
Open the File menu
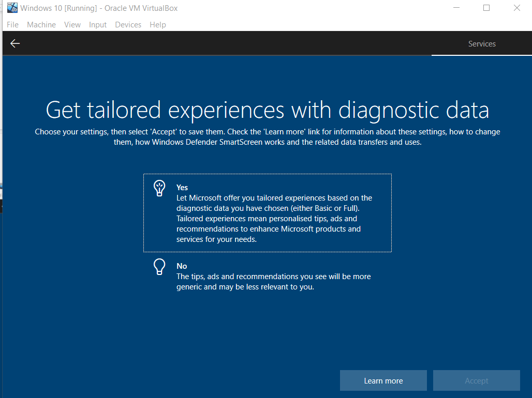[x=12, y=25]
